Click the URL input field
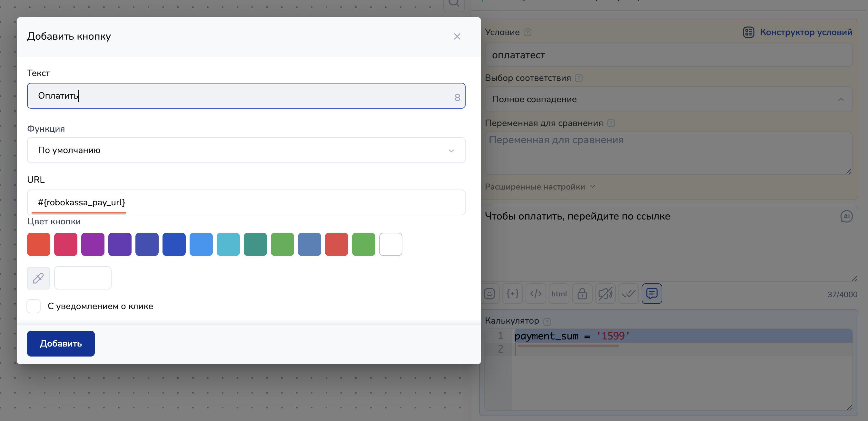The height and width of the screenshot is (421, 868). 246,202
